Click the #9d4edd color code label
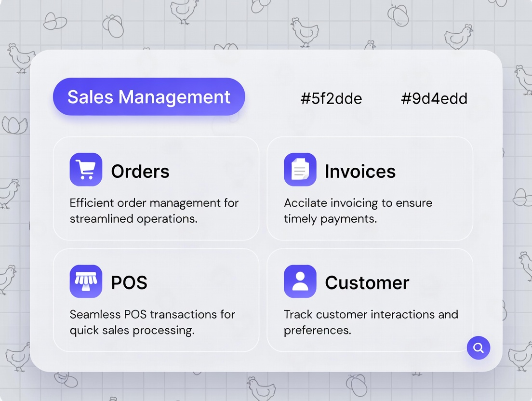 pyautogui.click(x=434, y=99)
